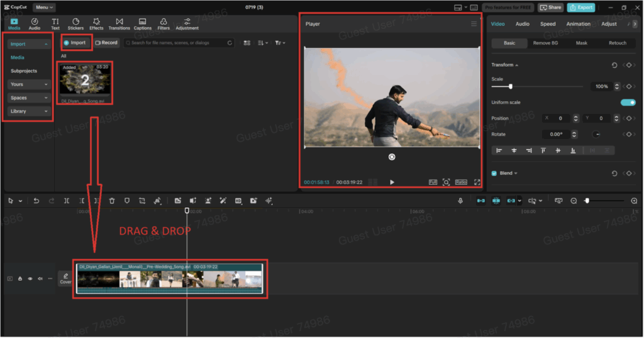The height and width of the screenshot is (338, 644).
Task: Open the Audio library tab
Action: pos(35,25)
